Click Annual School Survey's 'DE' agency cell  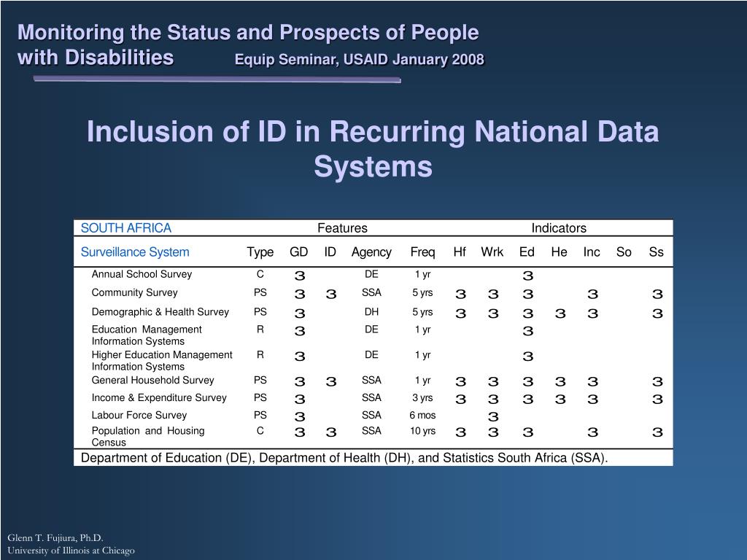point(371,274)
